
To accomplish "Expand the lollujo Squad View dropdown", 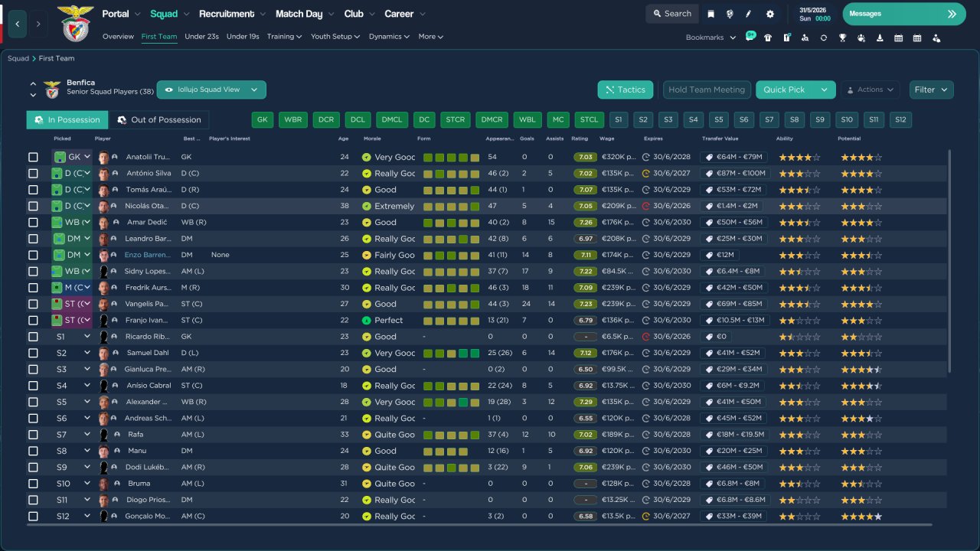I will (x=211, y=90).
